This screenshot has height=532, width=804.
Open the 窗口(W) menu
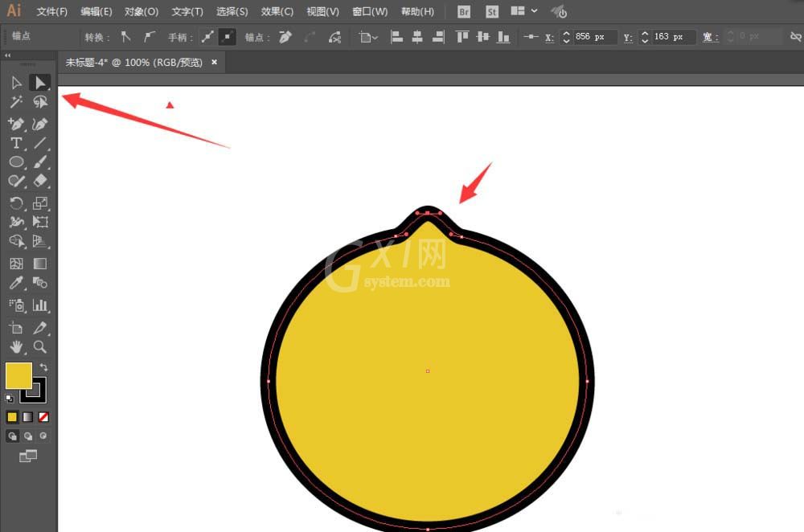370,11
